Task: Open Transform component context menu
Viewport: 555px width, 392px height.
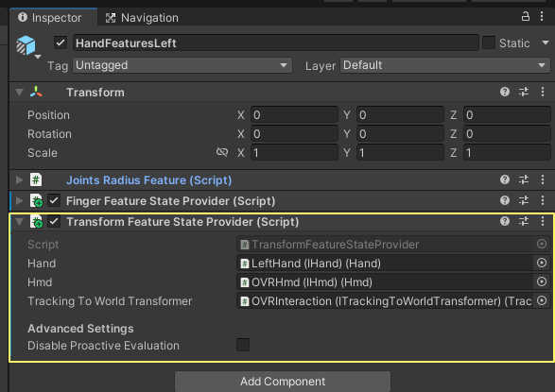Action: point(543,92)
